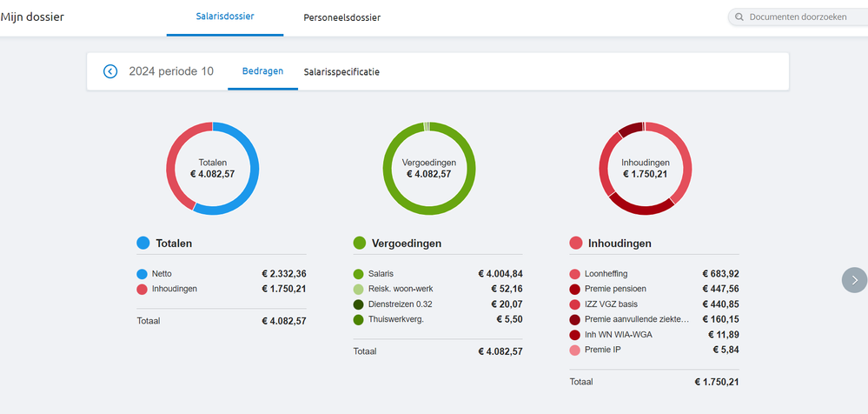Click the Salaris amount € 4.004,84
Screen dimensions: 868x414
[x=500, y=274]
